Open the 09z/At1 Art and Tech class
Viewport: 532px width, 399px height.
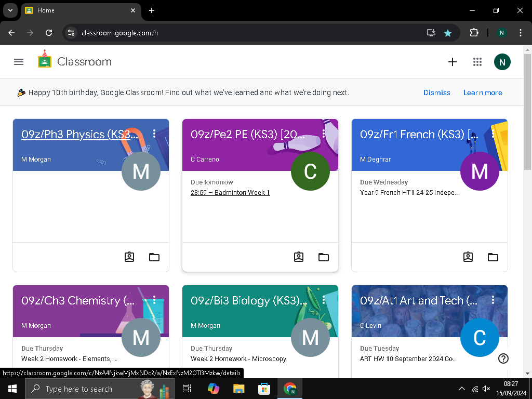click(419, 301)
